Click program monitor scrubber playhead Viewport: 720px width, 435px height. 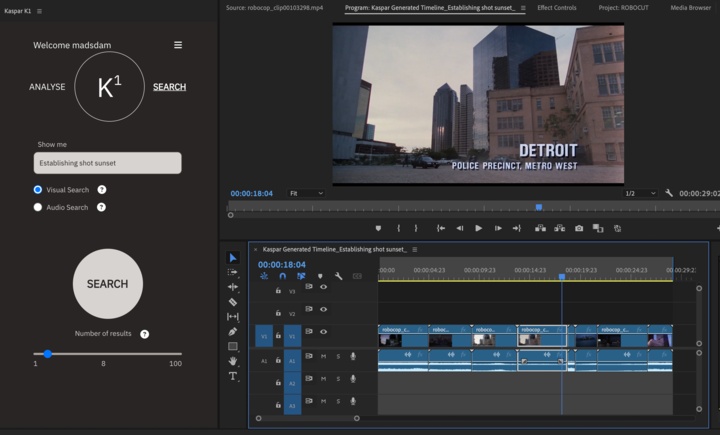539,207
